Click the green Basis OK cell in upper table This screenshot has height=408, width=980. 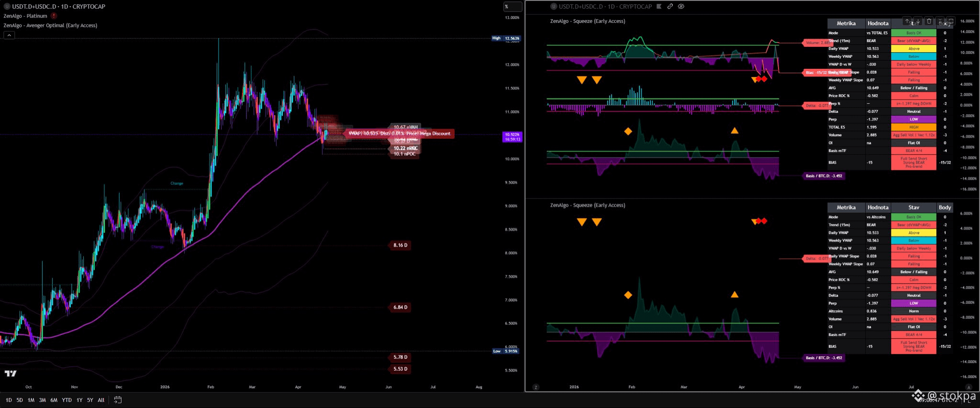click(913, 33)
